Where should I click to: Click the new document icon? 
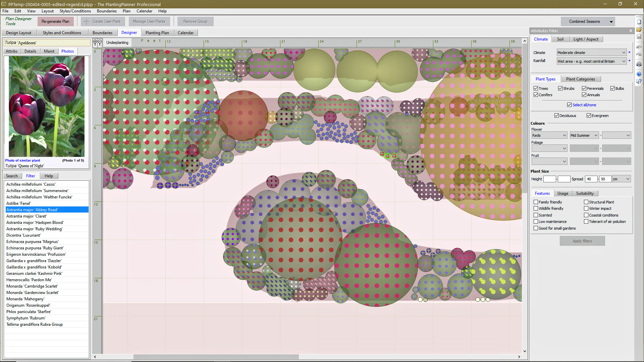[x=639, y=22]
